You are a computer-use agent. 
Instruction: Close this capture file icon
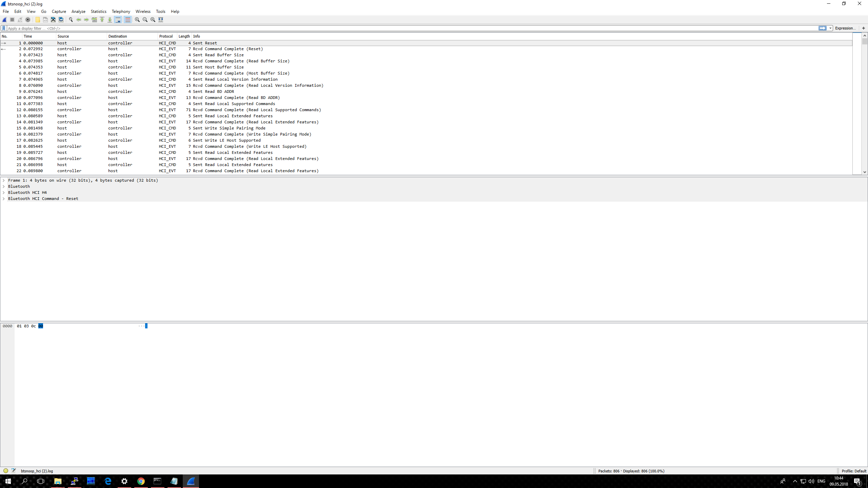53,20
